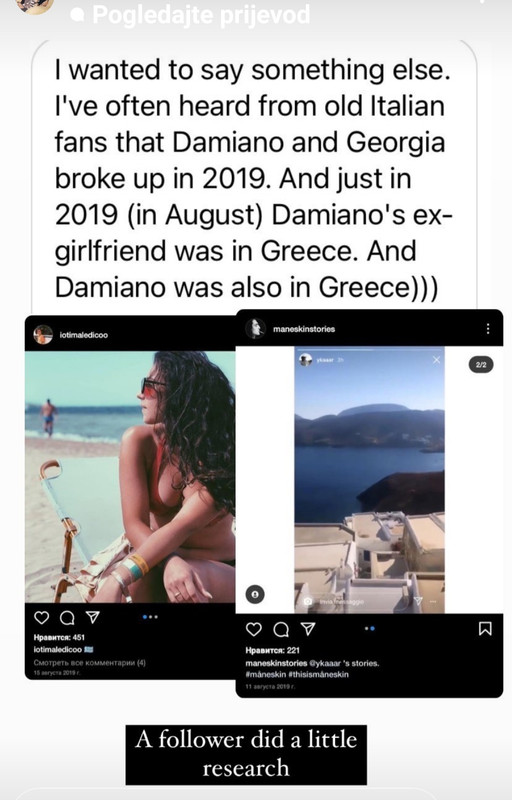Like the iotimaledicoo beach post

41,617
